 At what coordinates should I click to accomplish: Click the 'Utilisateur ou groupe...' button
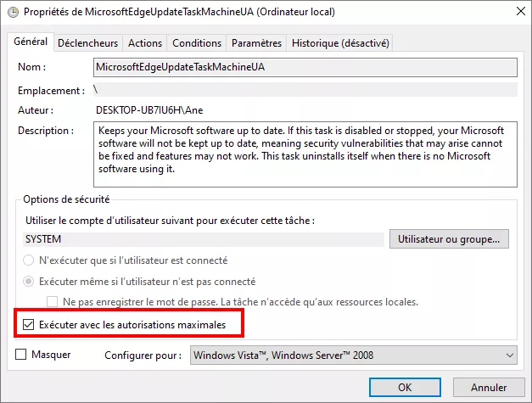(x=449, y=239)
